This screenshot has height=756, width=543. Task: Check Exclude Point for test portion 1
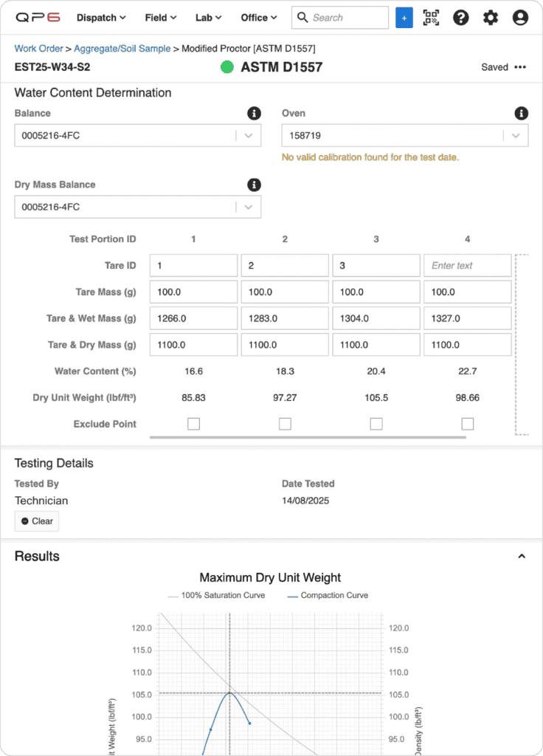tap(194, 424)
